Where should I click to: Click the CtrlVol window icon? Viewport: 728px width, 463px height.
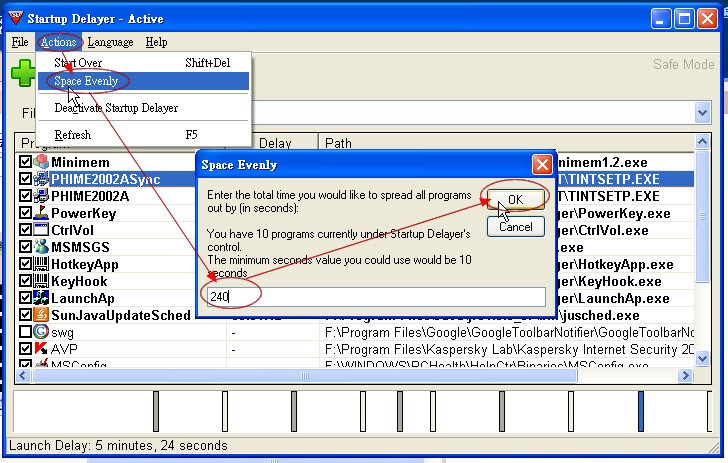point(41,230)
